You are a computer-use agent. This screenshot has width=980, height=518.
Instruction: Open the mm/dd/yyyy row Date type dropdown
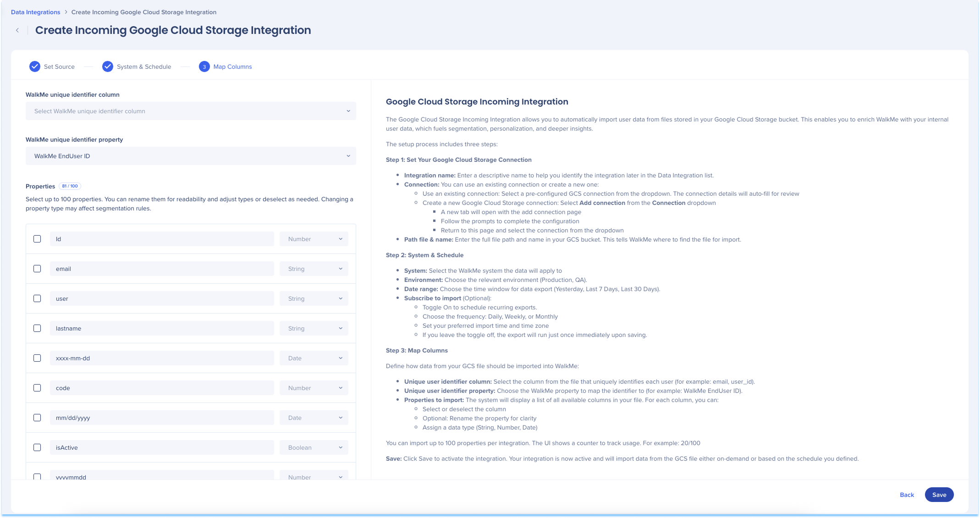tap(314, 418)
